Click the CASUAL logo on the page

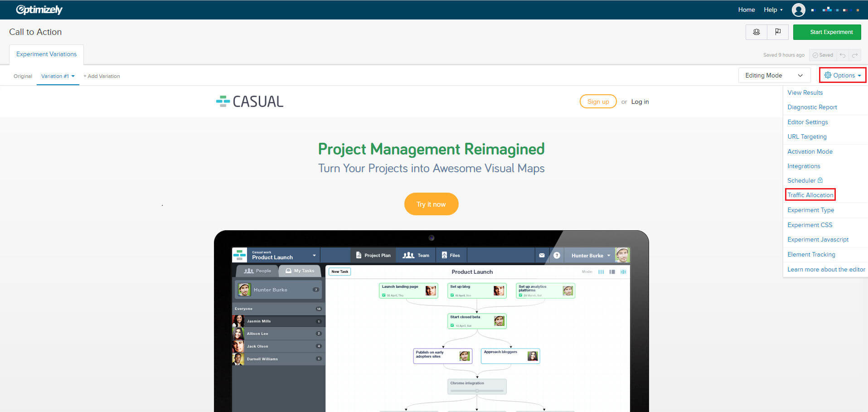tap(250, 102)
